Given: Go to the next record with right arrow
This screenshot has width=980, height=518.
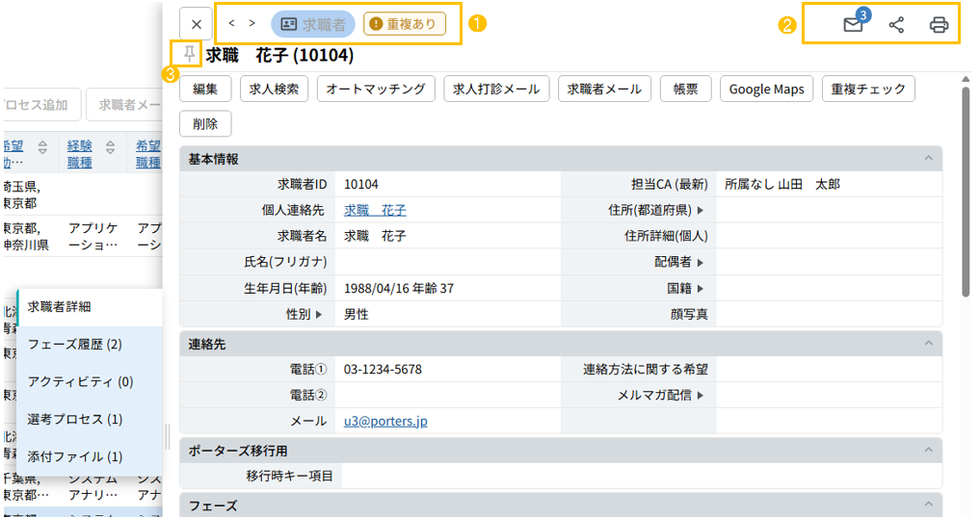Looking at the screenshot, I should point(252,23).
